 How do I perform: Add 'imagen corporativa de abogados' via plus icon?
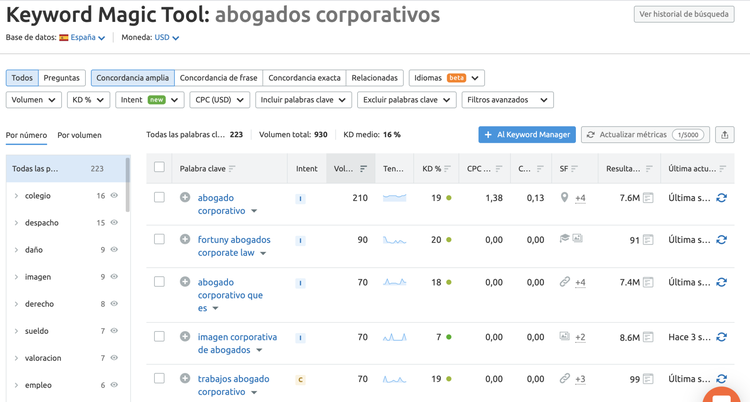click(x=185, y=336)
